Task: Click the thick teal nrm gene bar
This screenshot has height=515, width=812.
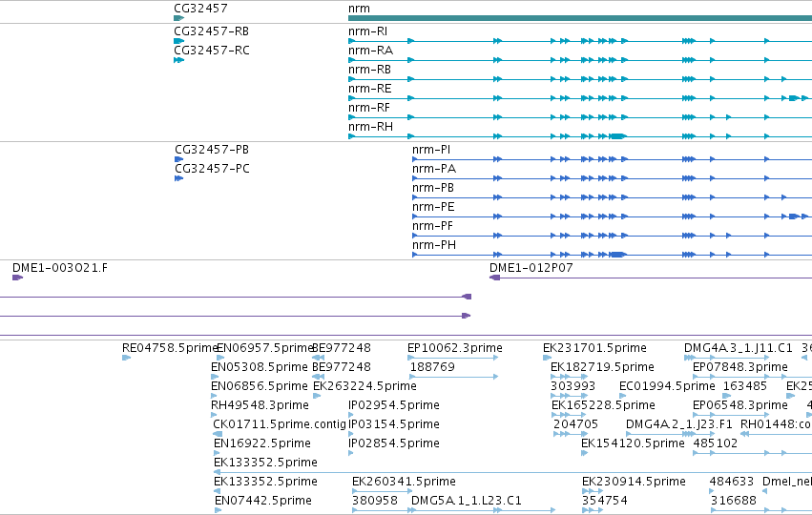Action: click(x=580, y=18)
